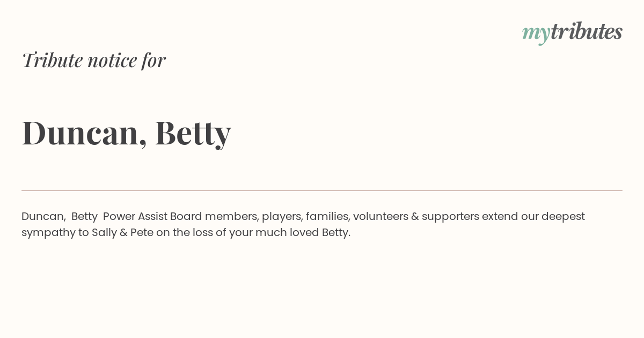Click the name 'Pete' in the message

142,233
